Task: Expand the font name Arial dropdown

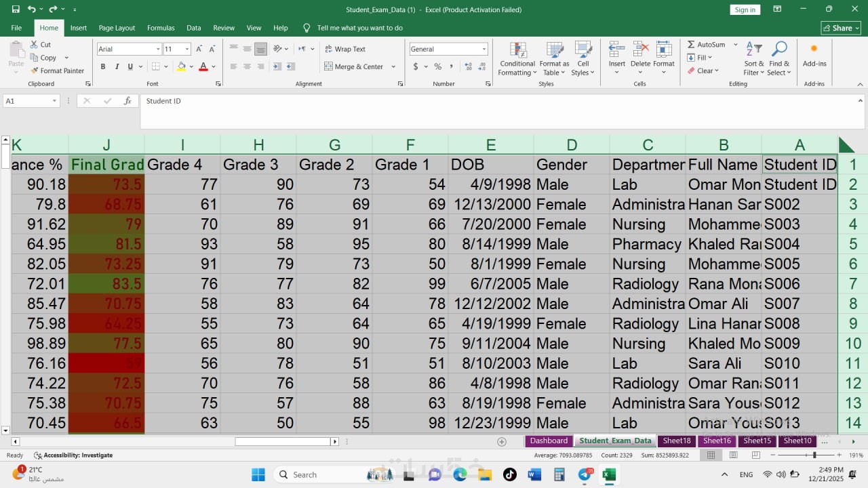Action: [x=158, y=49]
